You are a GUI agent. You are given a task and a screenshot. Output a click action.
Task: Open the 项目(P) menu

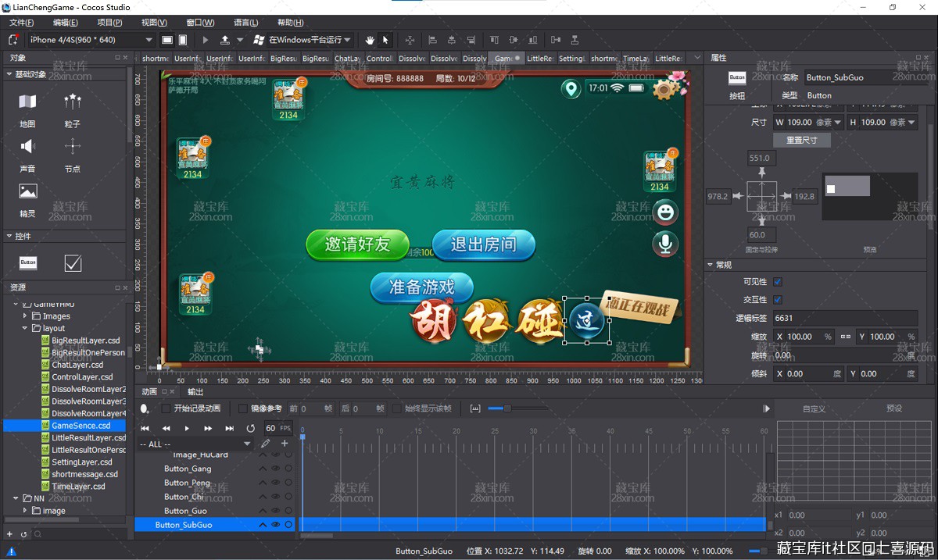click(x=109, y=23)
